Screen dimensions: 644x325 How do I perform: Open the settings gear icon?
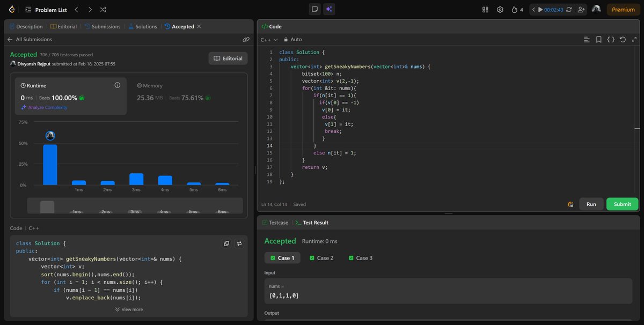[500, 10]
